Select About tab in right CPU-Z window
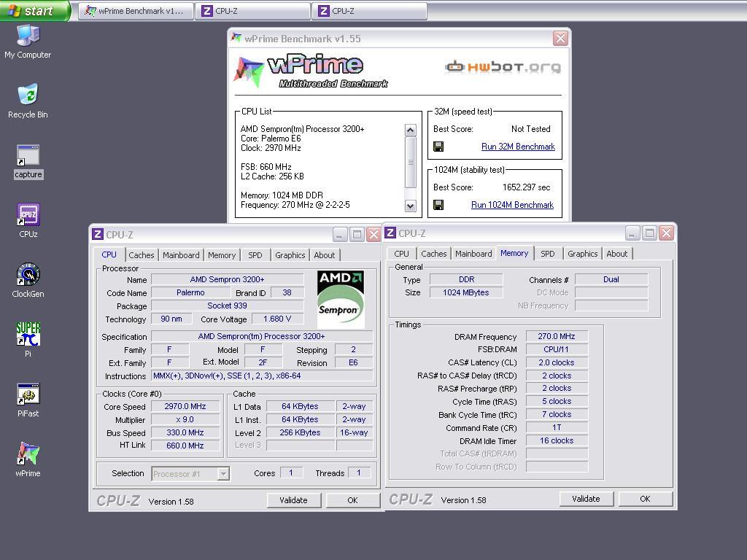The image size is (747, 560). point(617,254)
